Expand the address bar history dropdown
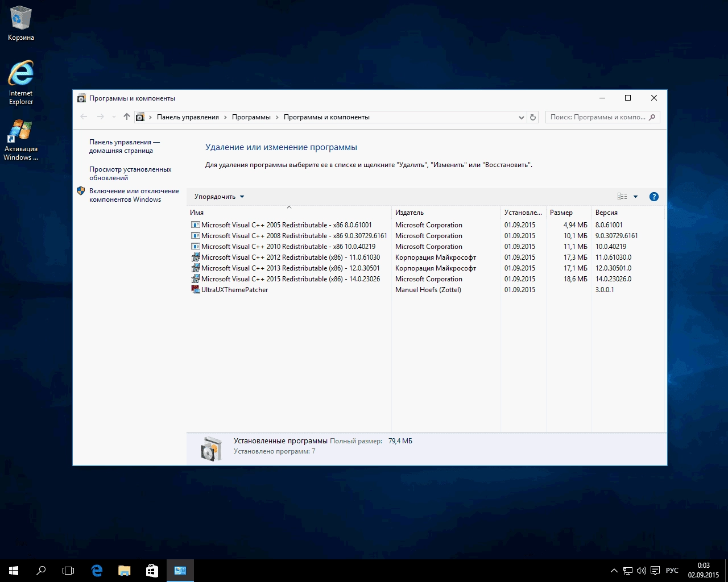The width and height of the screenshot is (728, 582). (521, 117)
